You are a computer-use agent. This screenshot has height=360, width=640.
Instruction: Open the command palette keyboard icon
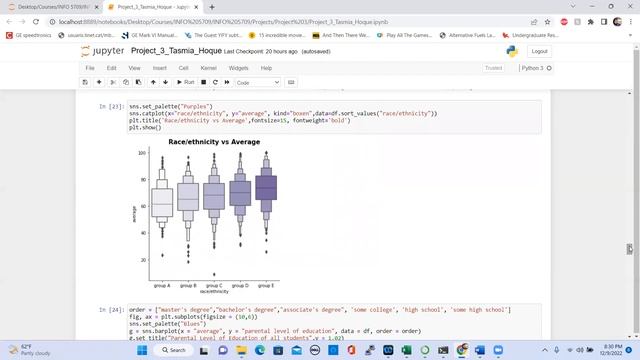point(291,82)
